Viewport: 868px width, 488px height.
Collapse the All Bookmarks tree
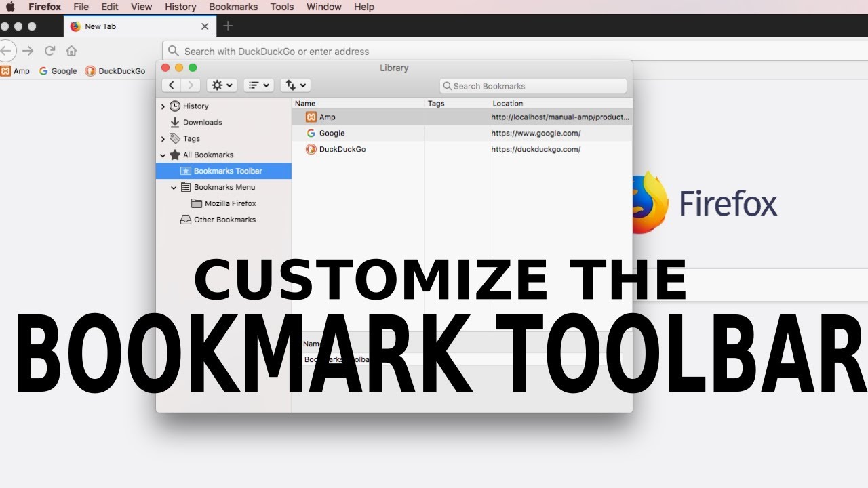point(163,155)
